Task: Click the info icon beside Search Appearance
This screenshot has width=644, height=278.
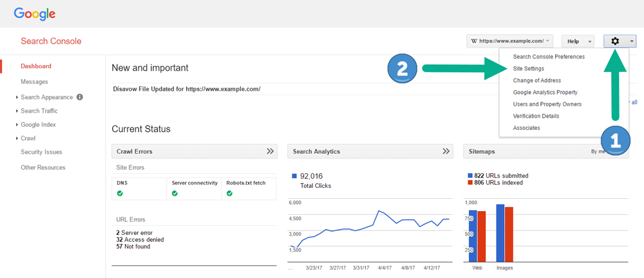Action: (80, 97)
